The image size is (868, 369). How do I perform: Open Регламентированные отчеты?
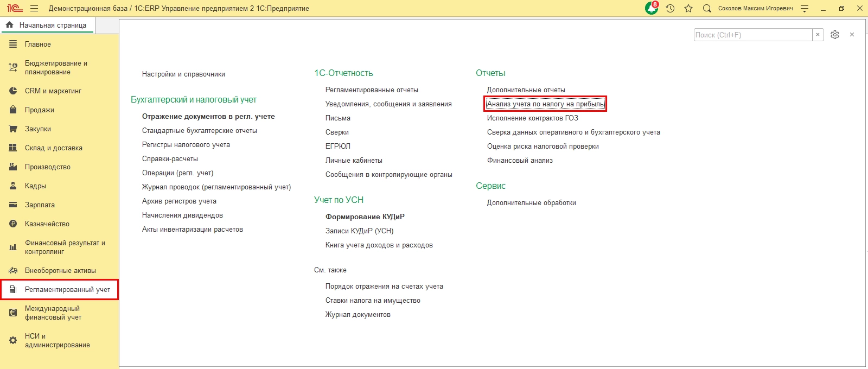click(x=372, y=90)
